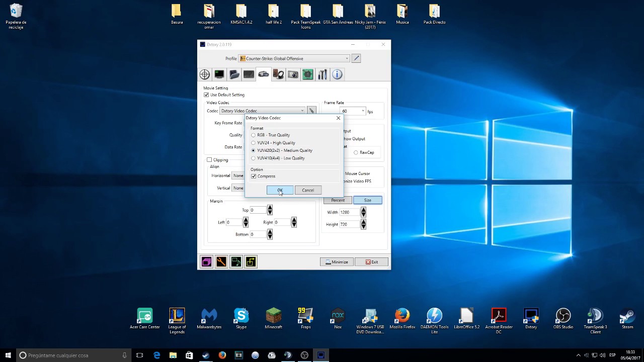Click the Left margin field
Viewport: 644px width, 362px height.
tap(234, 222)
